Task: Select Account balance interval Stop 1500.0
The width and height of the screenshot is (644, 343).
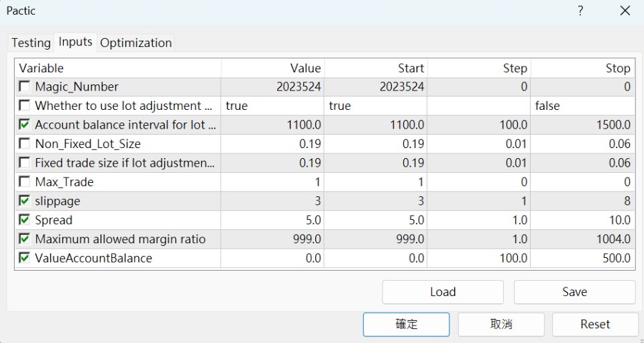Action: [583, 125]
